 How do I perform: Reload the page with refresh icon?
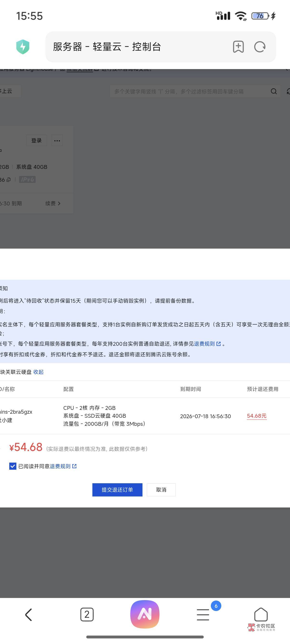coord(260,47)
